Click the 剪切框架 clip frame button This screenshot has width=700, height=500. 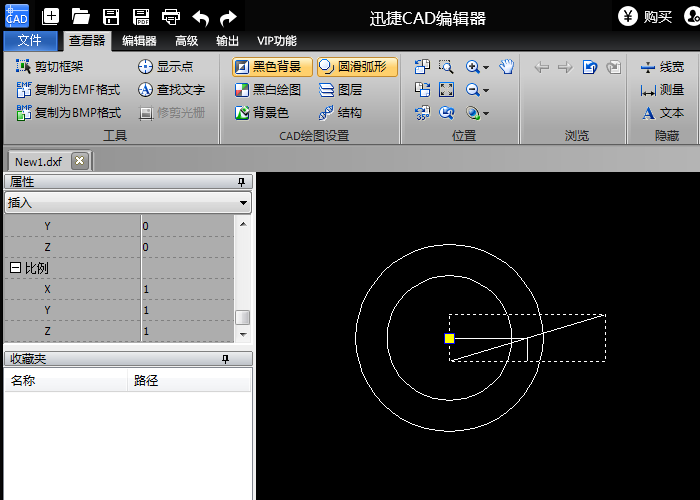coord(49,67)
